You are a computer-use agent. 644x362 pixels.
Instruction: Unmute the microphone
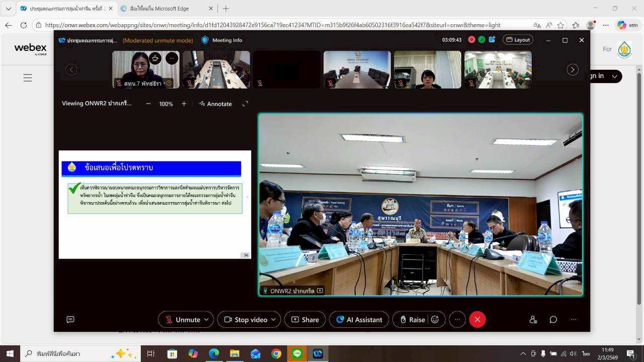(x=182, y=320)
